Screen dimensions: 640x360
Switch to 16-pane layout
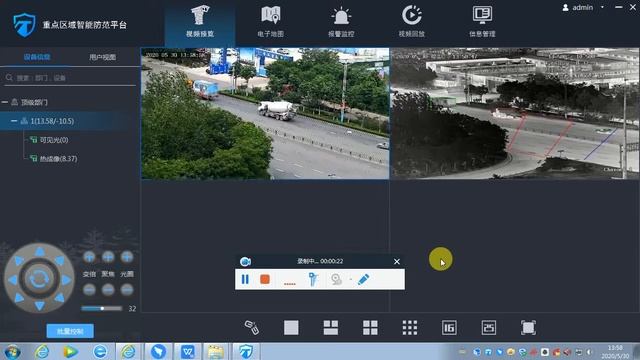pos(449,327)
